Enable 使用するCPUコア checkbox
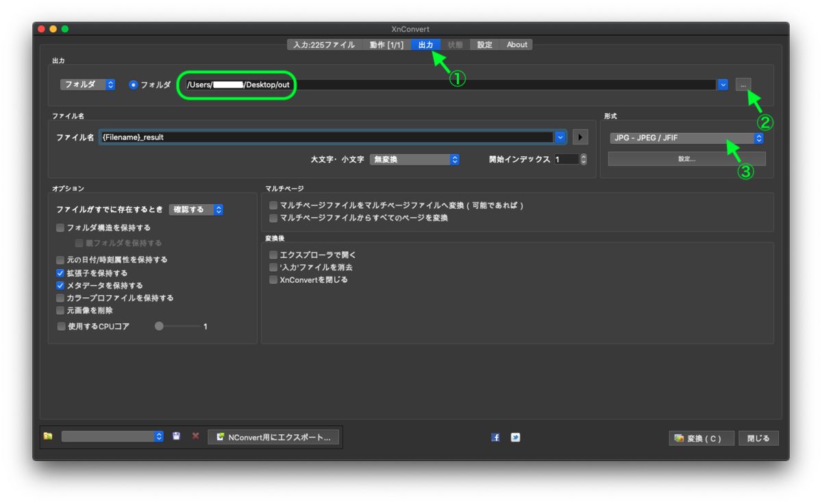Viewport: 822px width, 504px height. pos(61,327)
